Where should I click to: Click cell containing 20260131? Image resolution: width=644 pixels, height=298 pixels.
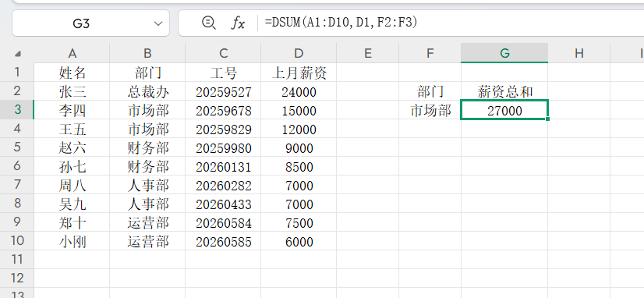pos(223,166)
